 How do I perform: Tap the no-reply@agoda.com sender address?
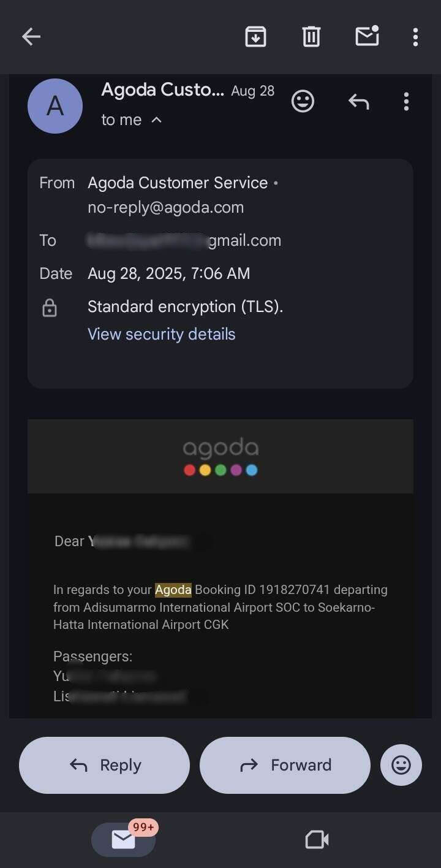[166, 208]
